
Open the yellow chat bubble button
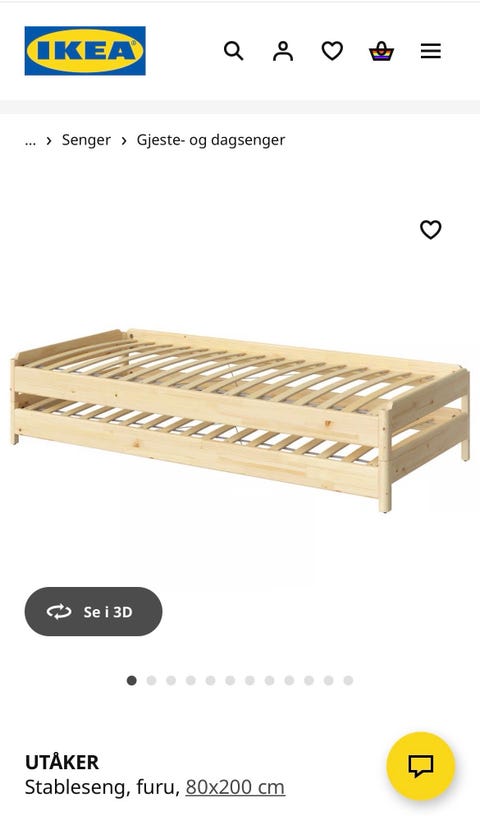coord(421,766)
